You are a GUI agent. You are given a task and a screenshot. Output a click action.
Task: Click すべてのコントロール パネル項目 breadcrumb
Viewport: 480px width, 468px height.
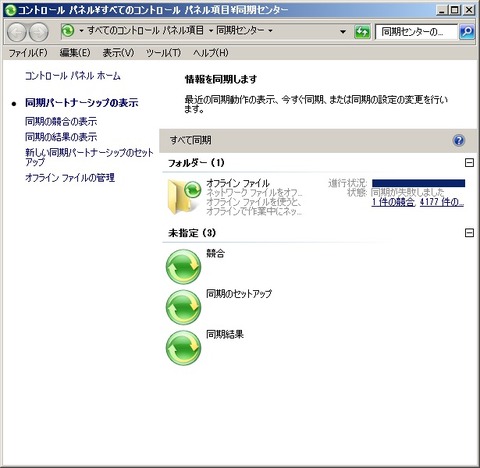tap(145, 31)
